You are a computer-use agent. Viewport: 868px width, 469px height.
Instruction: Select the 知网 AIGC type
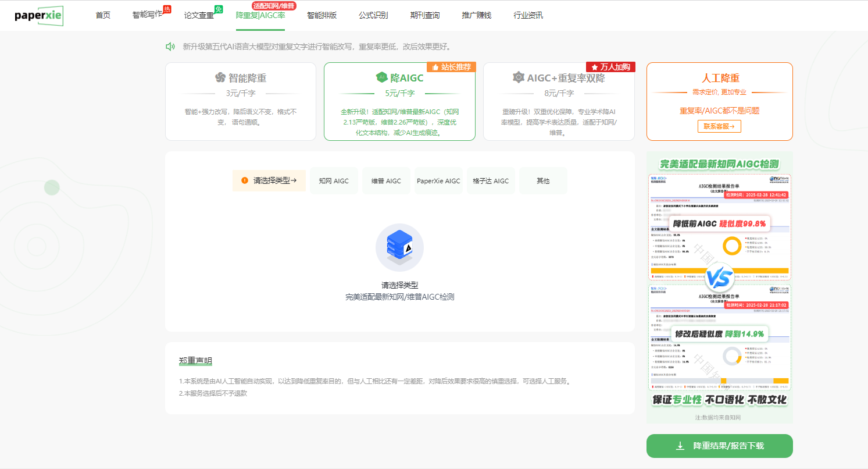click(x=334, y=181)
